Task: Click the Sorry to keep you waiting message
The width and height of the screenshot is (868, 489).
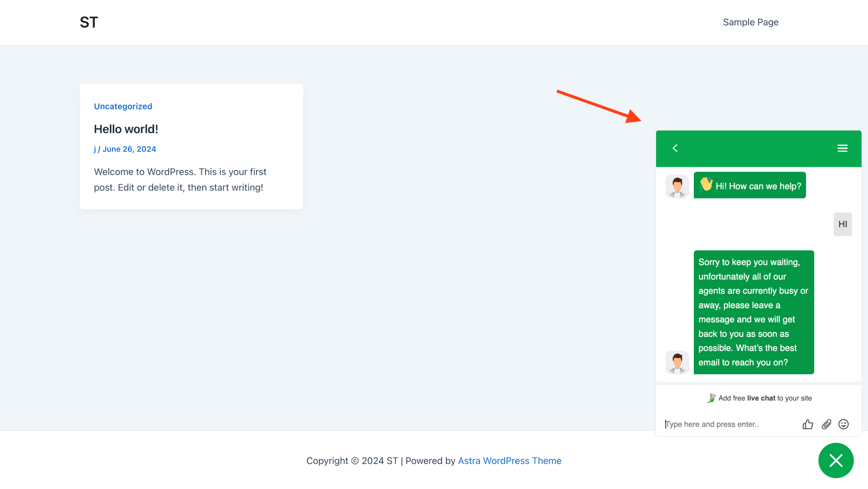Action: pos(754,312)
